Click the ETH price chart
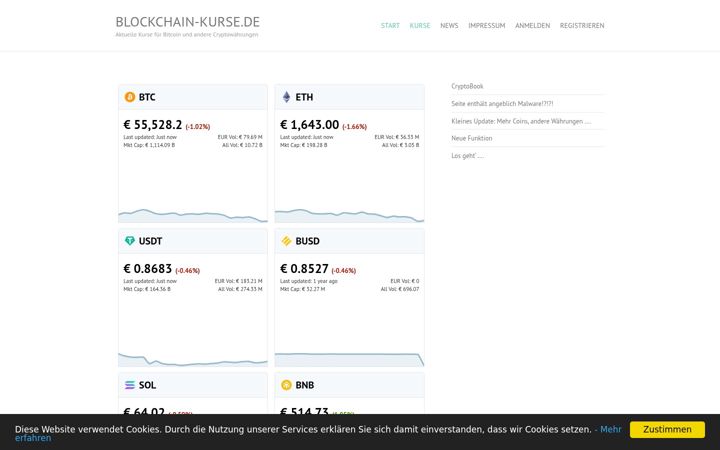Screen dimensions: 720x450 coord(349,215)
